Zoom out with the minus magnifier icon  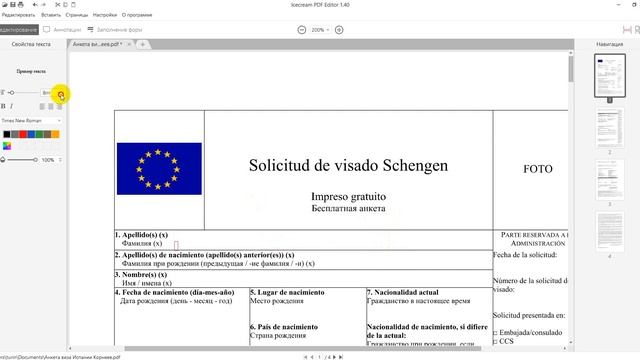pyautogui.click(x=302, y=30)
